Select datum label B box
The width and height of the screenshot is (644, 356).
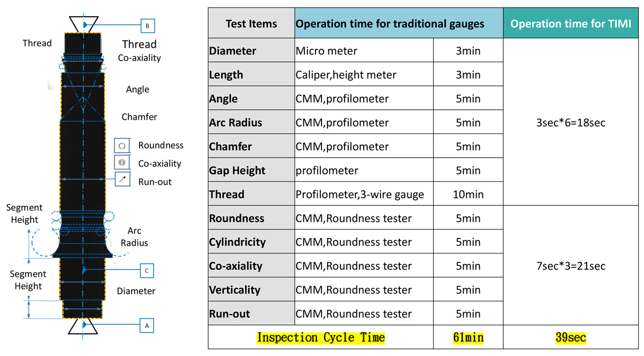click(148, 25)
